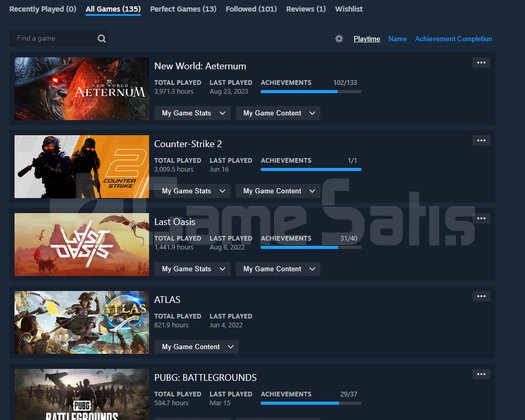This screenshot has height=420, width=525.
Task: Open the New World: Aeternum title link
Action: pos(200,66)
